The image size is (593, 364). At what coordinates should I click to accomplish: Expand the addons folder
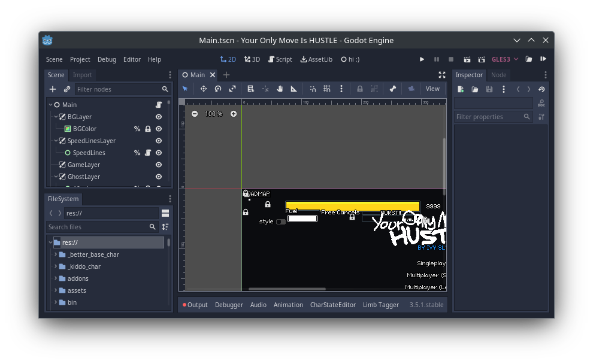click(x=56, y=278)
